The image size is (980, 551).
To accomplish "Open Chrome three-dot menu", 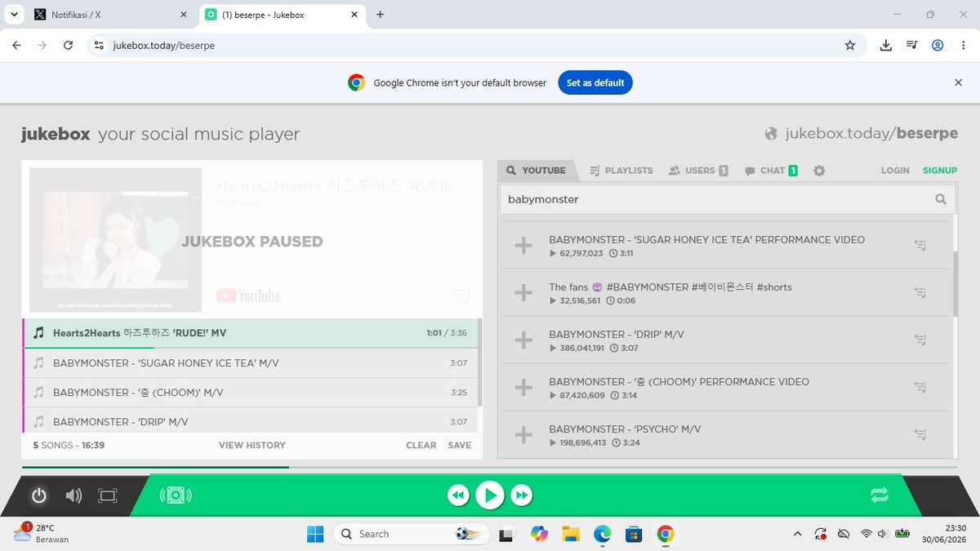I will pyautogui.click(x=963, y=46).
